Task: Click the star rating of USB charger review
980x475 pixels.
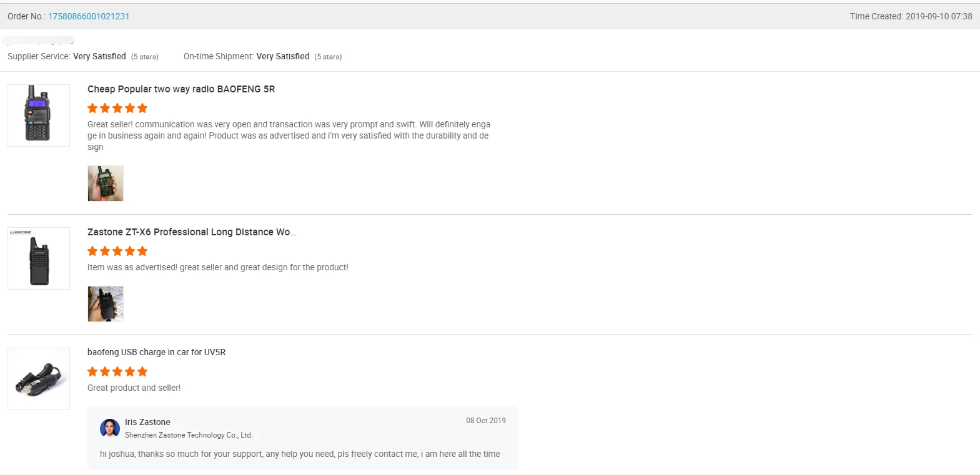Action: click(117, 371)
